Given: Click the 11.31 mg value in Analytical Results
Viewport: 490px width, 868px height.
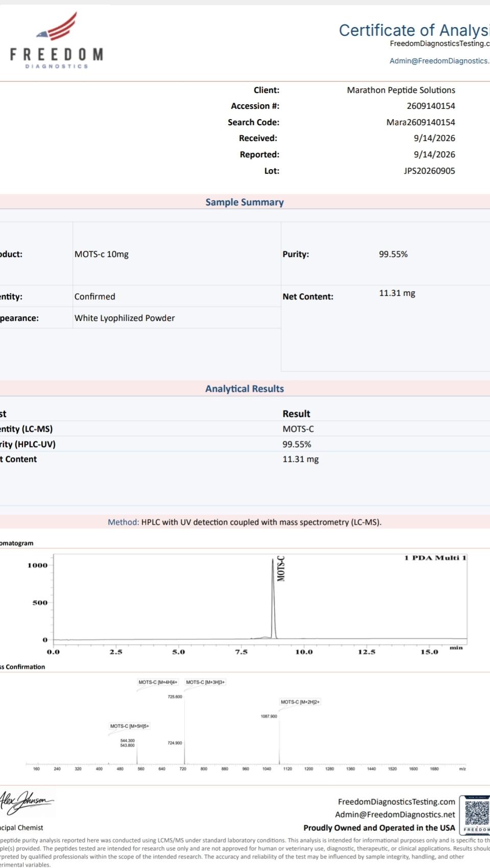Looking at the screenshot, I should pyautogui.click(x=300, y=459).
